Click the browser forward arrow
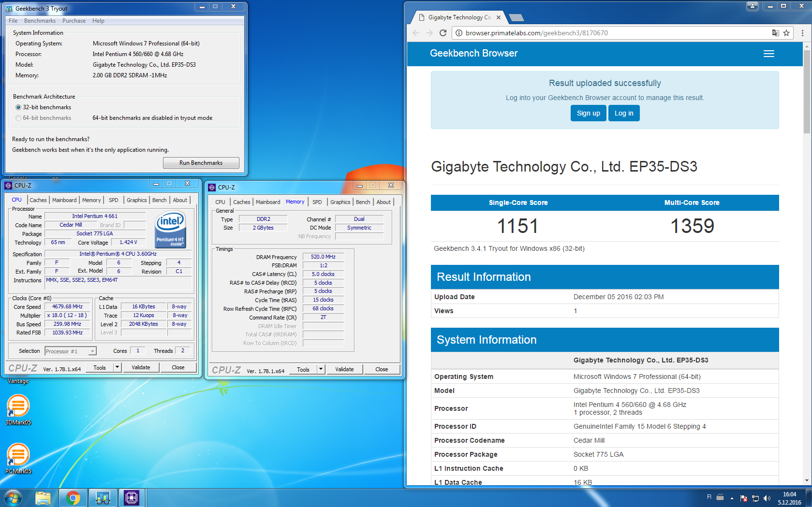The image size is (812, 507). [429, 33]
